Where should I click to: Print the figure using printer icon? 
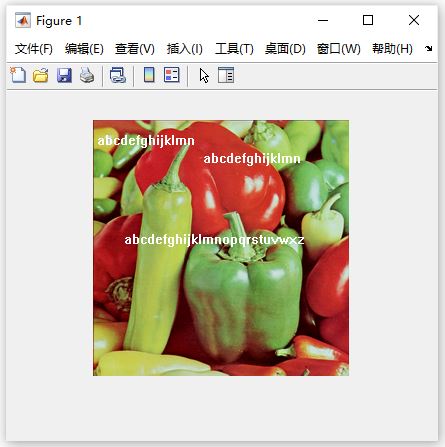click(x=87, y=75)
